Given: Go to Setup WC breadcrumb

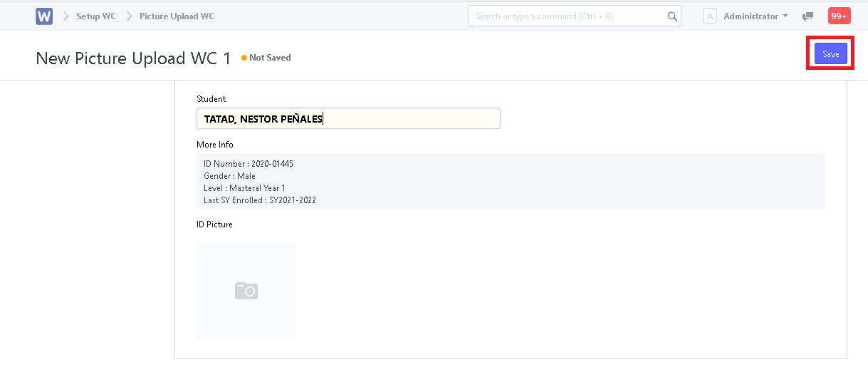Looking at the screenshot, I should pyautogui.click(x=96, y=16).
